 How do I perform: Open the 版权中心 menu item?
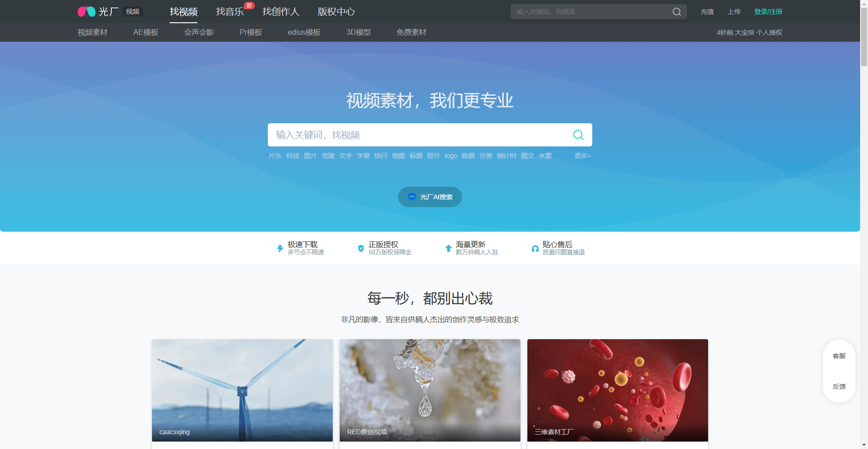click(336, 12)
